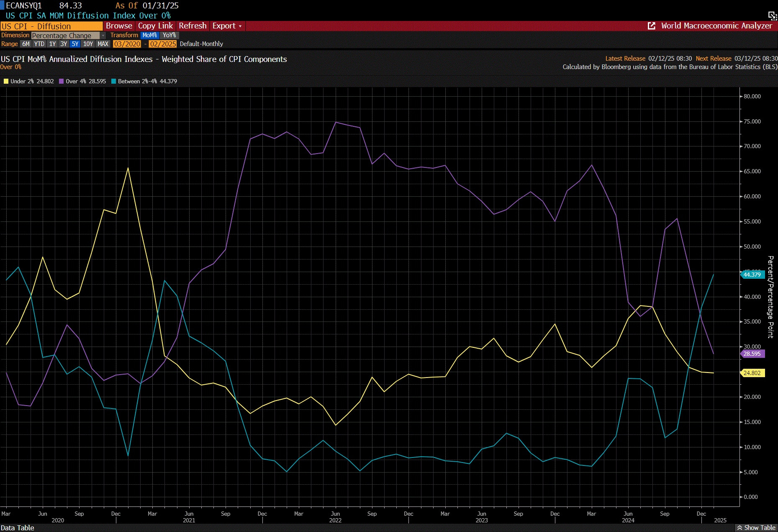Click the yellow Under 2% legend swatch
The width and height of the screenshot is (778, 532).
[6, 81]
